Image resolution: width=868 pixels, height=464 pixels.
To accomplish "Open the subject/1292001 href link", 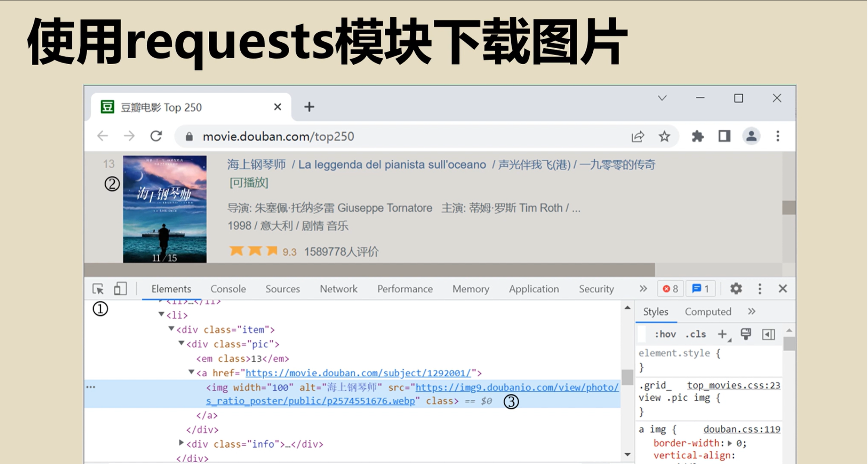I will tap(358, 373).
